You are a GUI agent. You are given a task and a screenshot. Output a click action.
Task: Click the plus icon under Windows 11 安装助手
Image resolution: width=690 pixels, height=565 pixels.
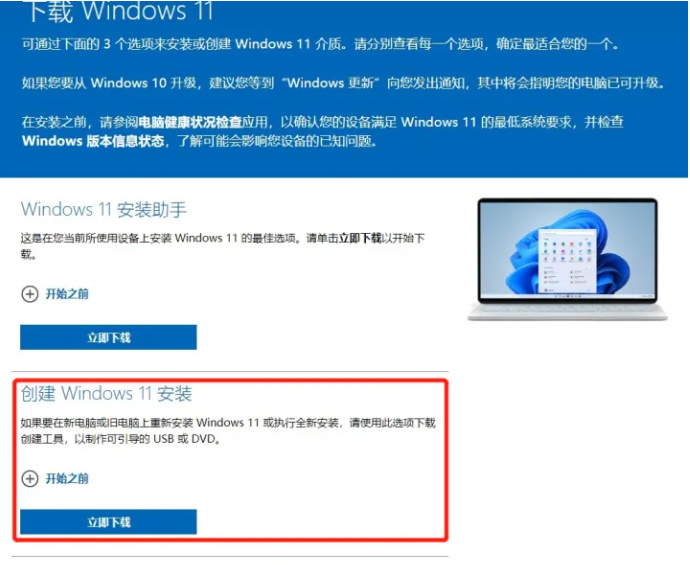pyautogui.click(x=30, y=294)
